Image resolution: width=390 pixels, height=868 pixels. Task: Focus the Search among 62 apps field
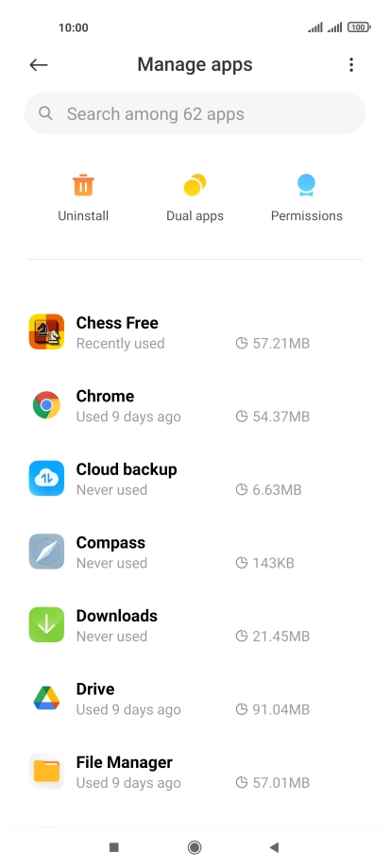(195, 113)
